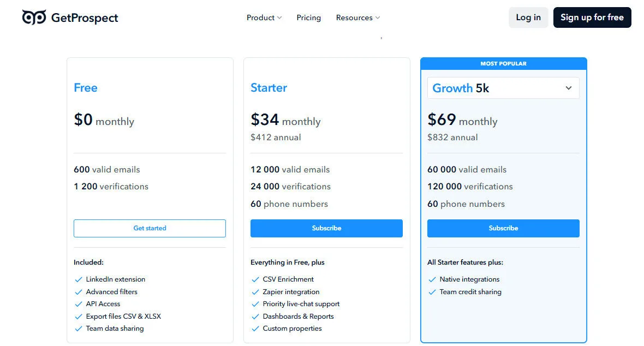The image size is (644, 346).
Task: Click the GetProspect wordmark link
Action: pos(84,17)
